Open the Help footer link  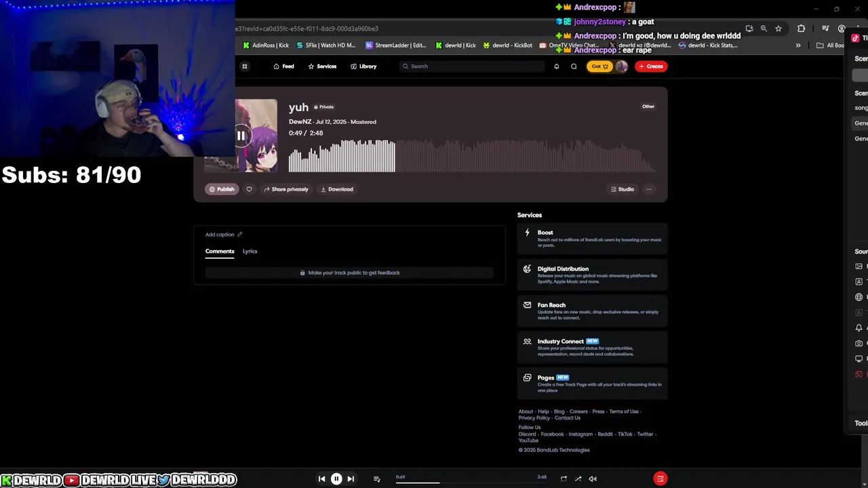[543, 411]
